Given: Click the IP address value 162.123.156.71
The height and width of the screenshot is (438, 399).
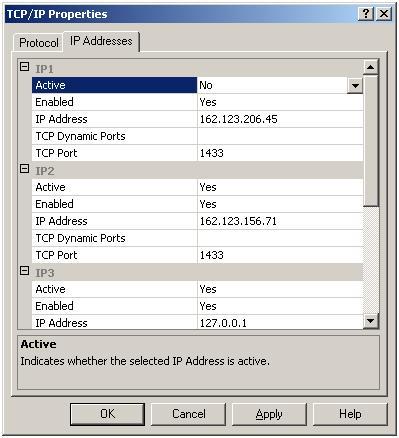Looking at the screenshot, I should (238, 221).
